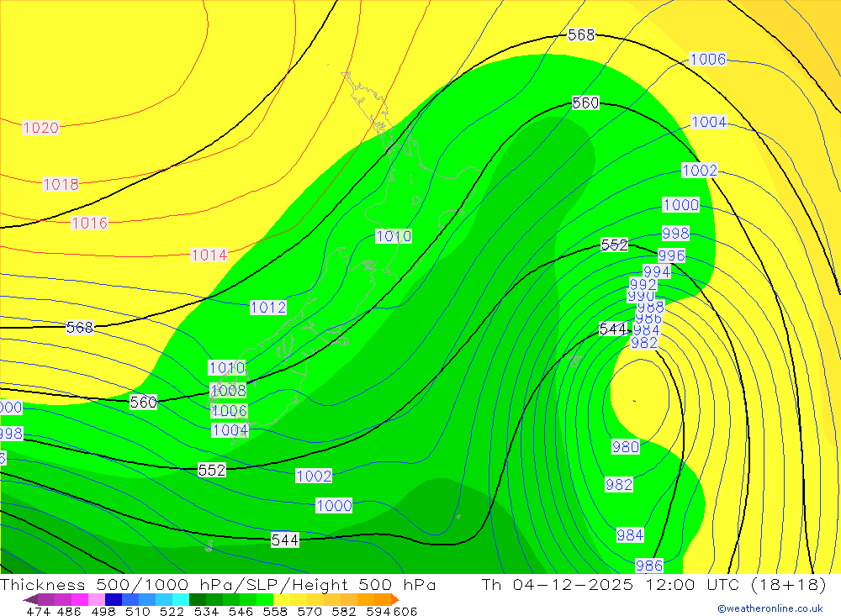Click the blue 988 isobar label
Screen dimensions: 841x616
click(x=651, y=308)
